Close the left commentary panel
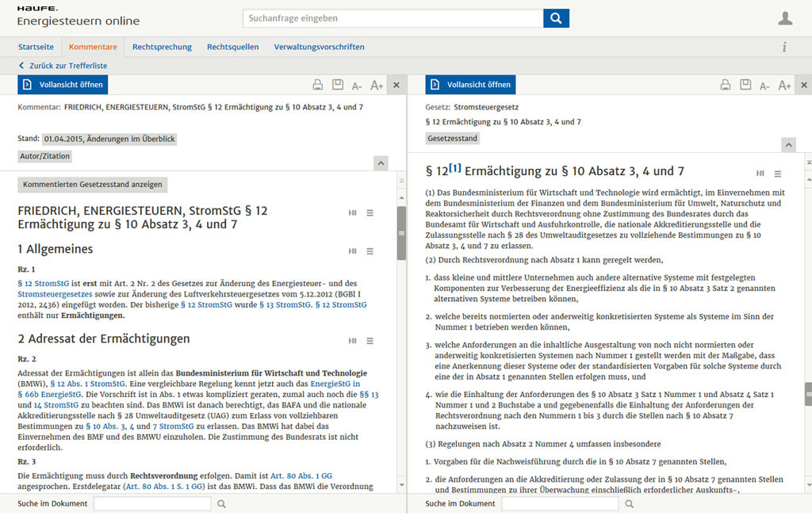The width and height of the screenshot is (812, 531). pos(396,85)
